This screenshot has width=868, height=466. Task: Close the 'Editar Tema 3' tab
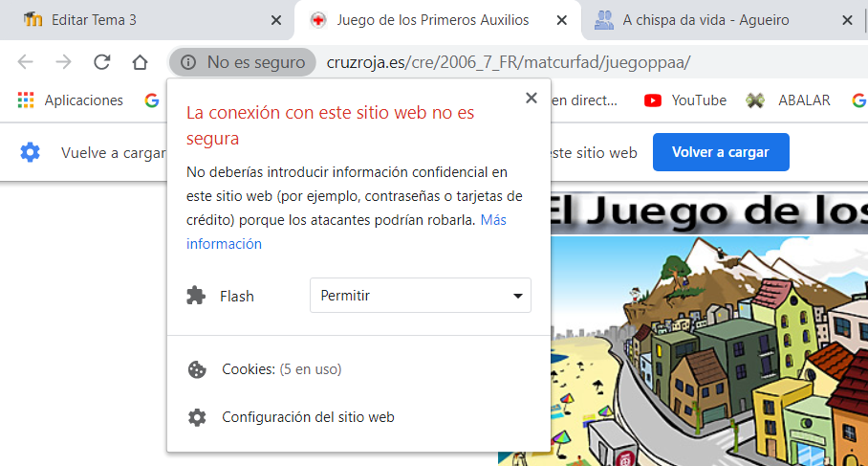coord(276,20)
